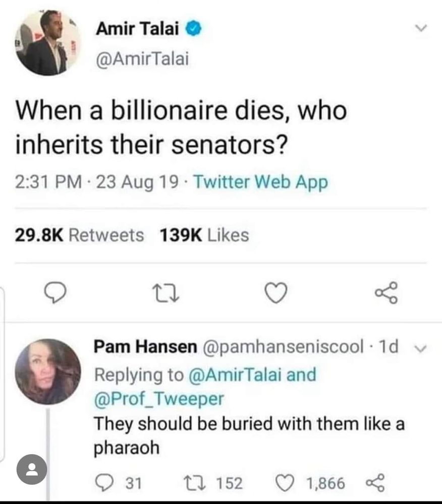Image resolution: width=442 pixels, height=504 pixels.
Task: View the 139K Likes list
Action: (204, 235)
